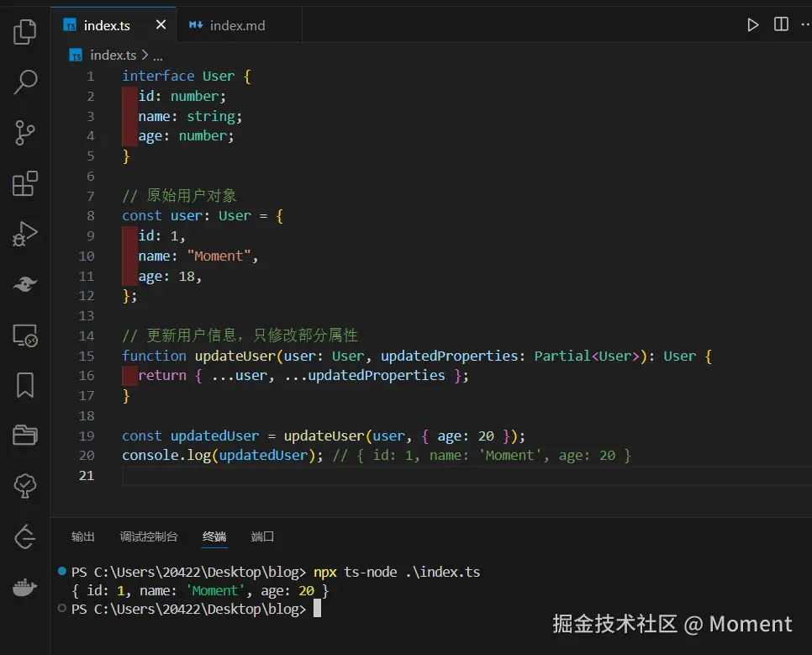Click the empty circle marker at the current prompt
Screen dimensions: 812x655
coord(61,609)
